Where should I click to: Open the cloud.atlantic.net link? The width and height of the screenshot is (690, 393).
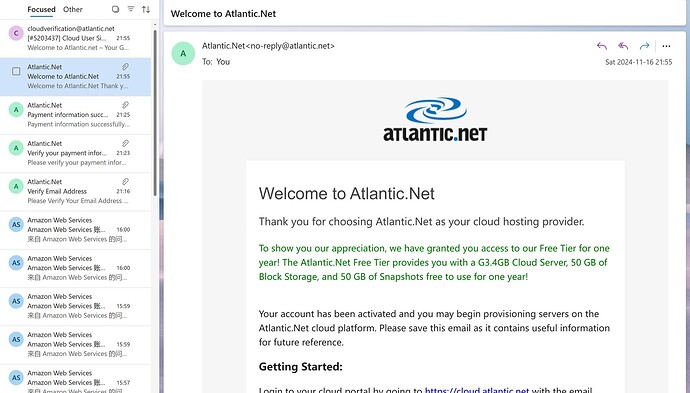477,389
